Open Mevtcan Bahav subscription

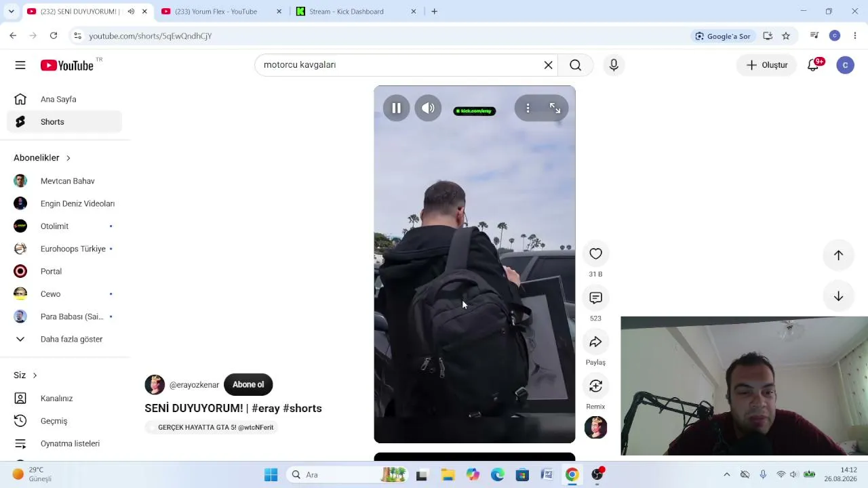[x=64, y=181]
